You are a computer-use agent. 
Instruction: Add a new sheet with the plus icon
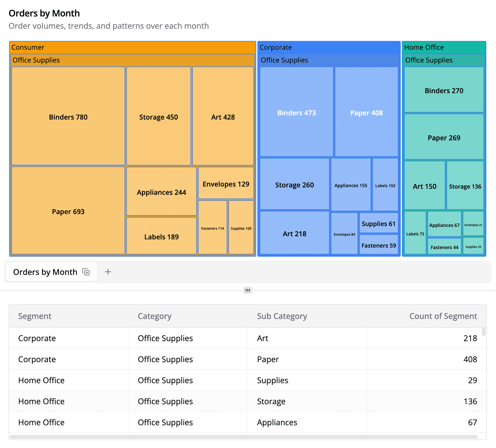pos(108,272)
